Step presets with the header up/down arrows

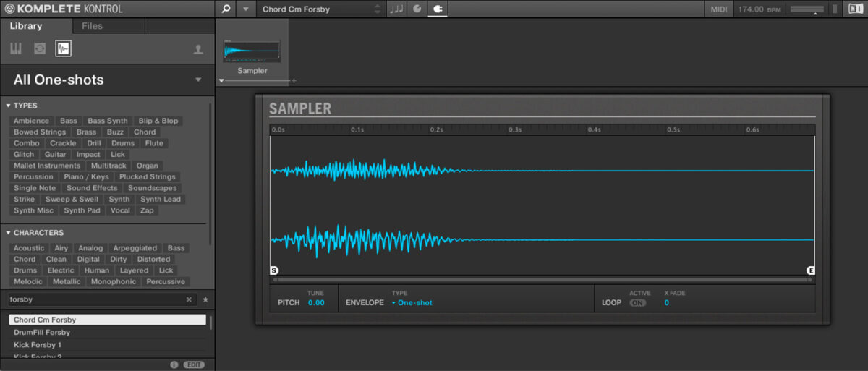tap(377, 9)
